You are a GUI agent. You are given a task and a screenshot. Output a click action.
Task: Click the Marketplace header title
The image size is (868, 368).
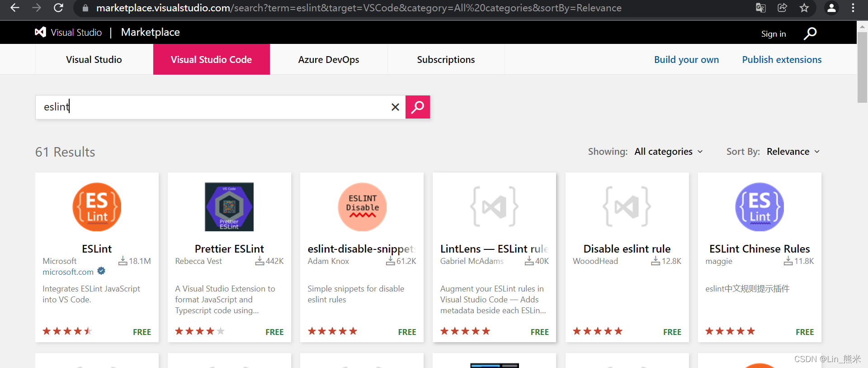[151, 32]
